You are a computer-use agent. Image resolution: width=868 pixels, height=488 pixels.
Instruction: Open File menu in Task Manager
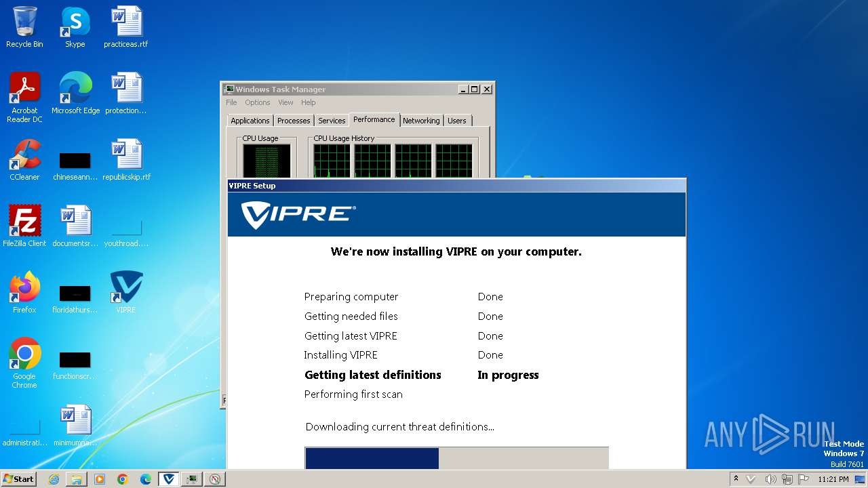pos(231,103)
